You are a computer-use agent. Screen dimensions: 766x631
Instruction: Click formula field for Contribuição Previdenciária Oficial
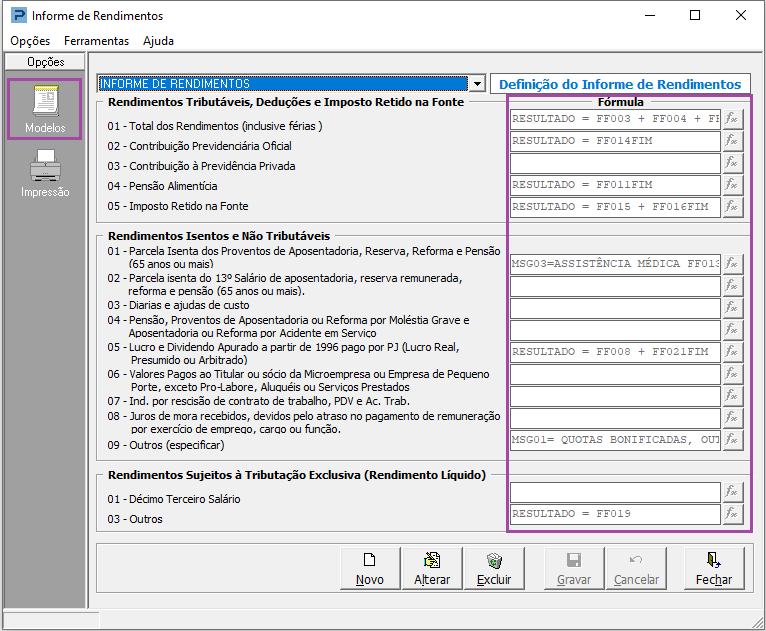[x=614, y=141]
